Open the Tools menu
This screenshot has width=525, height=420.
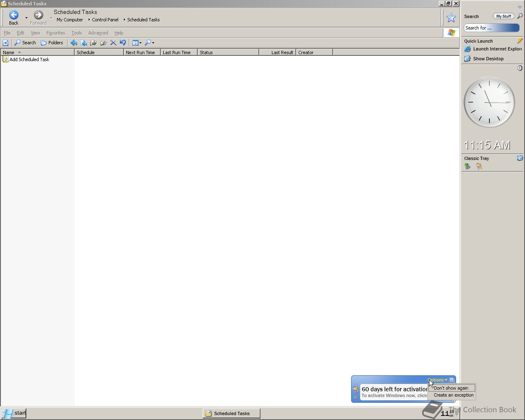click(x=76, y=33)
